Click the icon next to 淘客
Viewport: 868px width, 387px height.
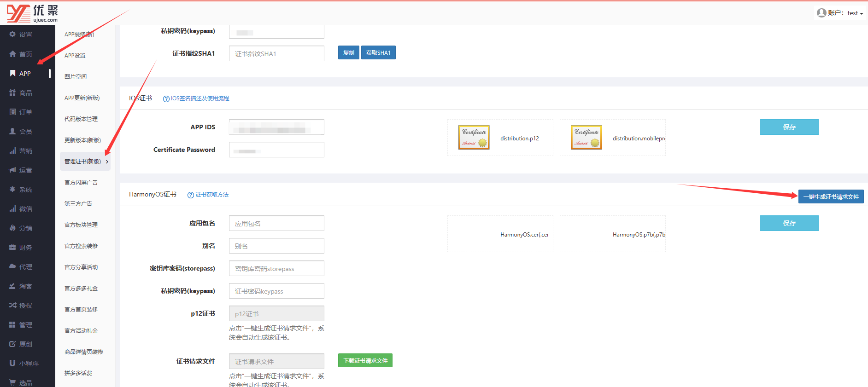coord(12,286)
